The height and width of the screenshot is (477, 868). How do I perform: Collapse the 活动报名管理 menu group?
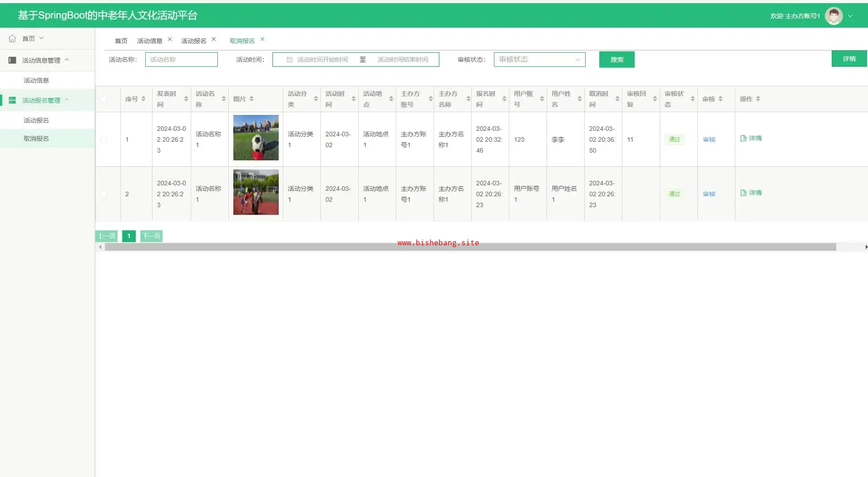67,99
